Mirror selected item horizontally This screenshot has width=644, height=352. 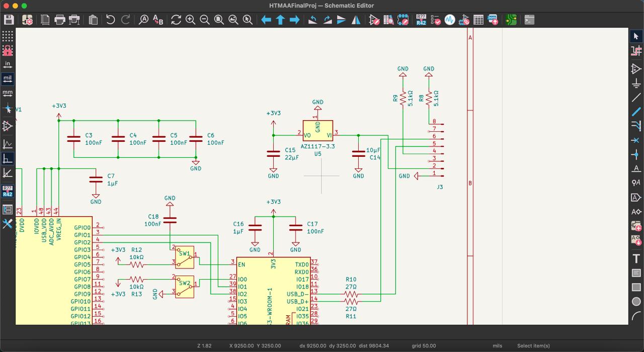(356, 20)
